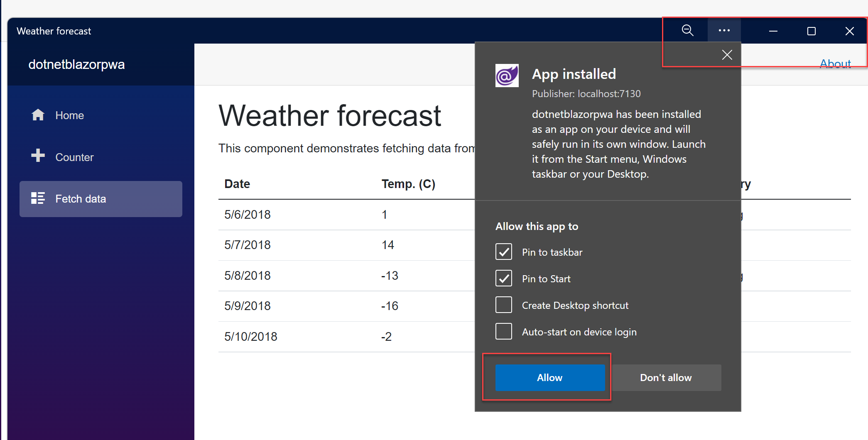Minimize the Weather forecast window

tap(773, 31)
